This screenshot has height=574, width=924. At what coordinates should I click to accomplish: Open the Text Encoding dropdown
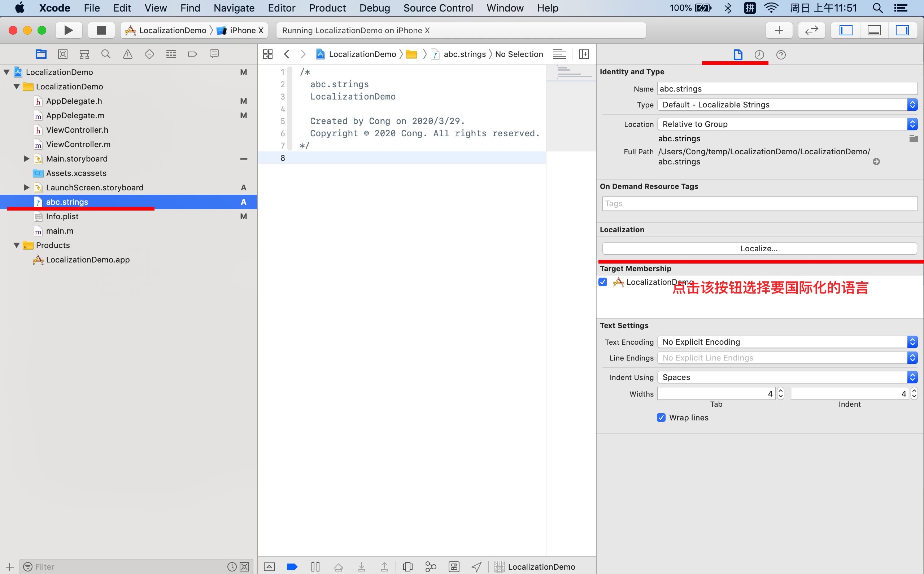click(x=787, y=342)
